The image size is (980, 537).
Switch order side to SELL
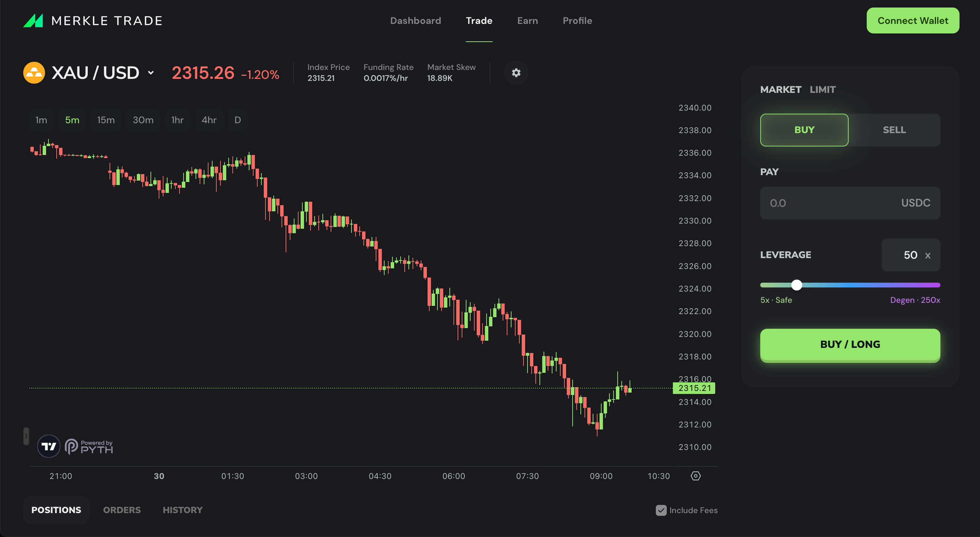click(x=894, y=130)
